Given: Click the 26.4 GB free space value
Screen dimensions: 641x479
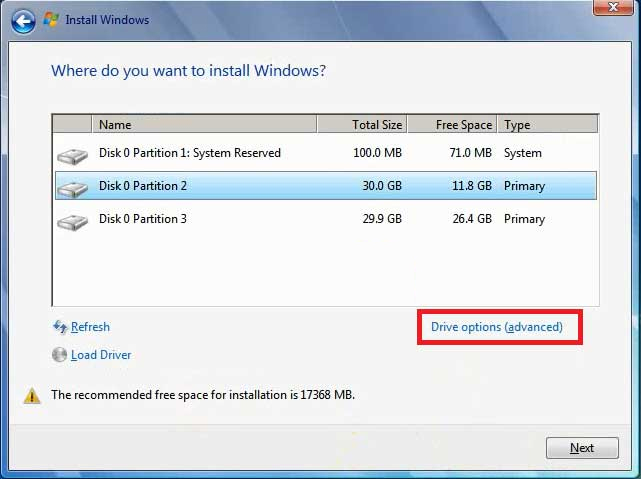Looking at the screenshot, I should (x=472, y=219).
